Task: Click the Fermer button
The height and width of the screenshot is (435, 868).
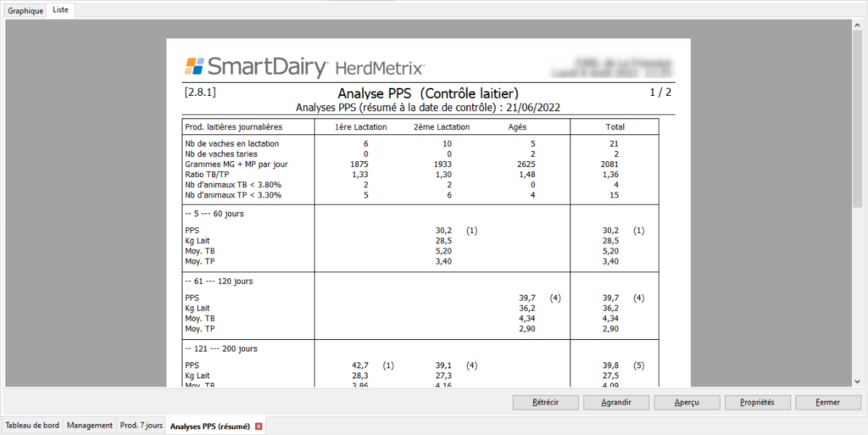Action: [827, 402]
